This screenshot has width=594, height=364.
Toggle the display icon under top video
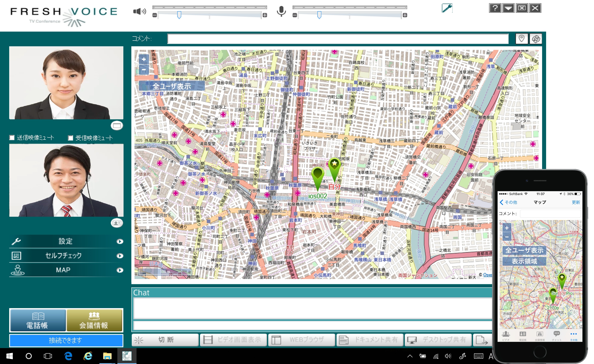coord(117,126)
